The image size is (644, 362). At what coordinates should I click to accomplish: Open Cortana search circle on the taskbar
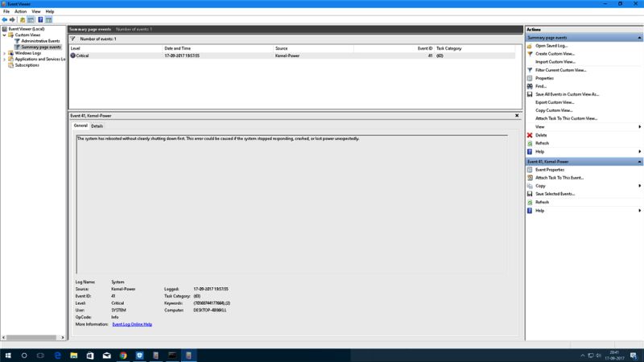(x=24, y=356)
